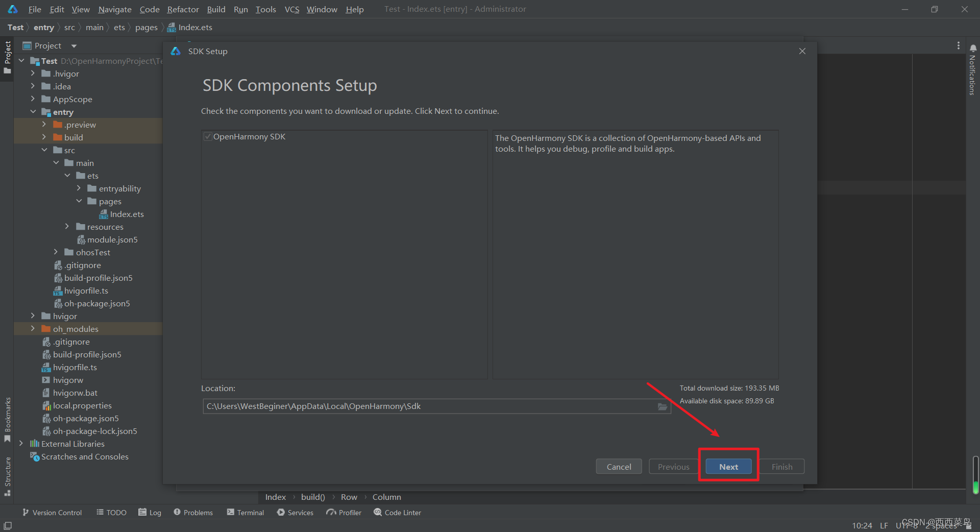Click the tool window toggle icon in status bar

tap(8, 525)
